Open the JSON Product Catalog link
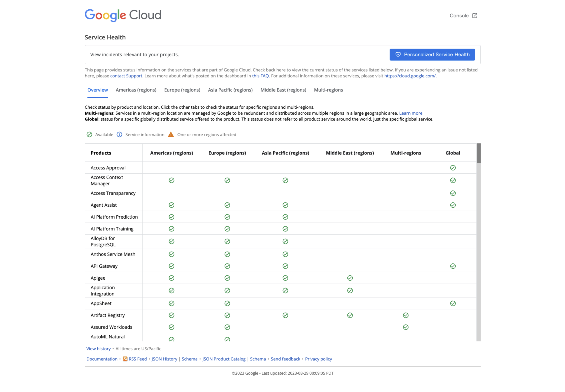 [224, 359]
